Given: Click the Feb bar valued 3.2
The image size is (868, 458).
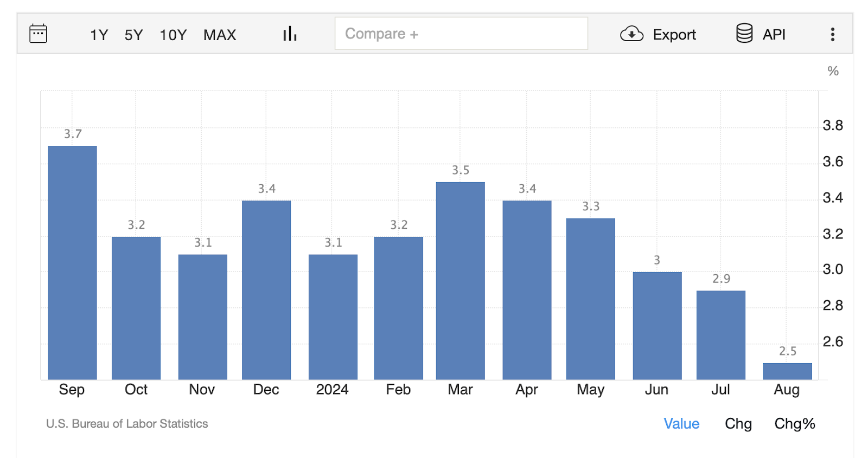Looking at the screenshot, I should pyautogui.click(x=399, y=308).
